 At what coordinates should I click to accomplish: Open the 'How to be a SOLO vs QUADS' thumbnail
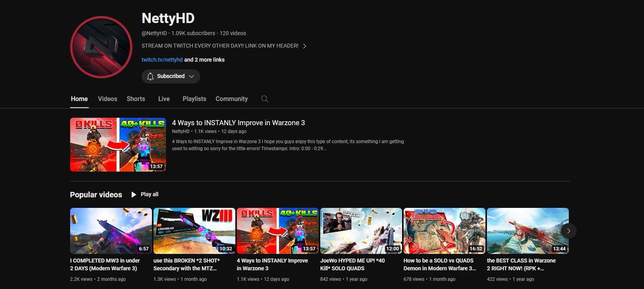coord(444,231)
